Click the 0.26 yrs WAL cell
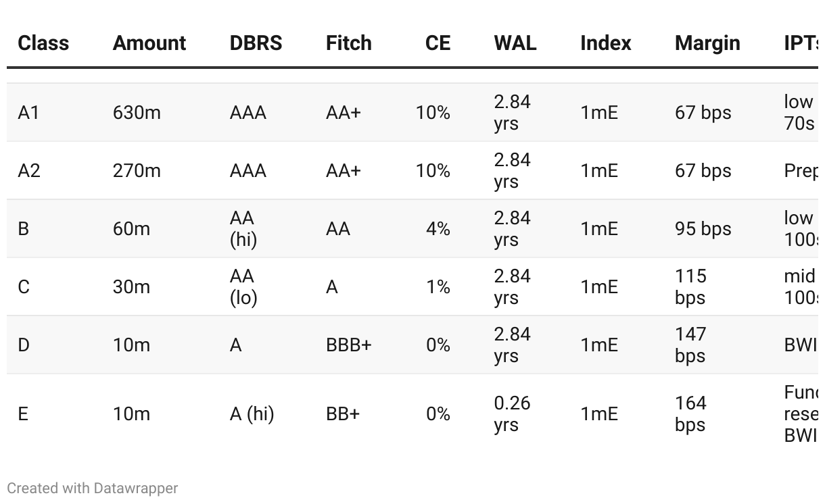This screenshot has height=504, width=825. point(512,413)
